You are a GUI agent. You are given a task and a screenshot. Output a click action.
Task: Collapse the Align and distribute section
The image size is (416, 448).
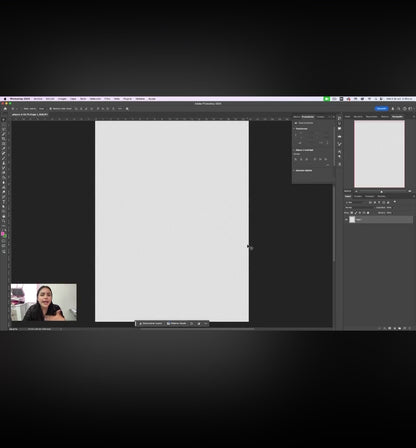pyautogui.click(x=294, y=150)
